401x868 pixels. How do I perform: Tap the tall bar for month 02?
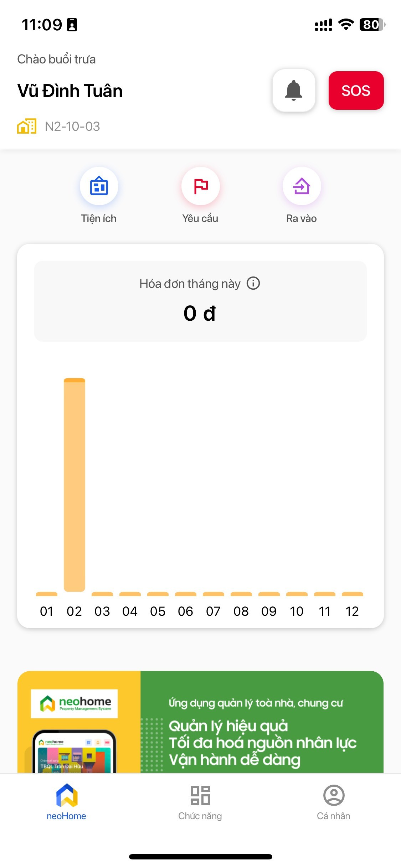click(74, 485)
